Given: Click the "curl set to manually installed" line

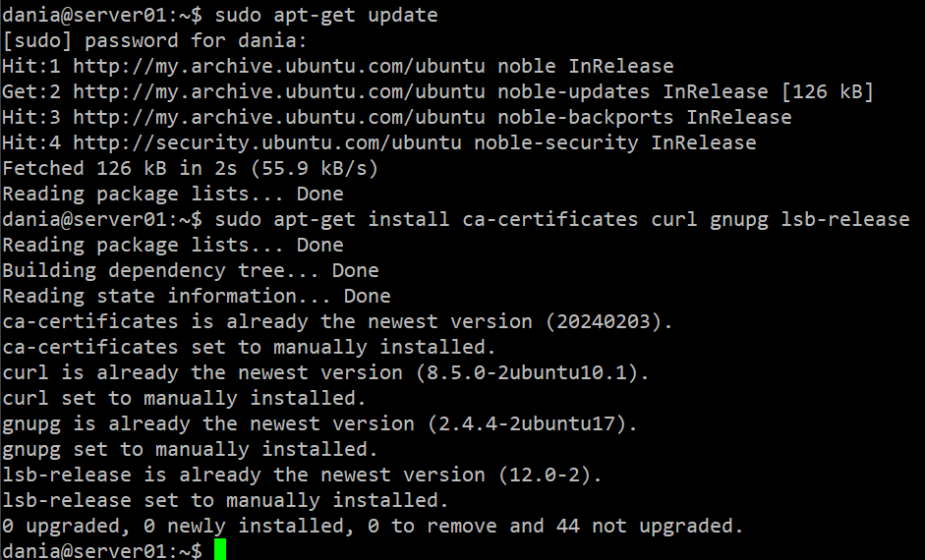Looking at the screenshot, I should (x=184, y=398).
